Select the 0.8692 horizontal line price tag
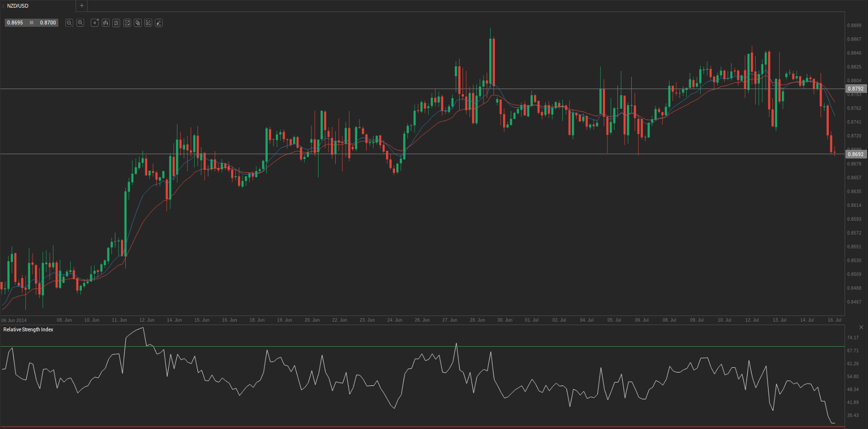Image resolution: width=868 pixels, height=429 pixels. point(856,154)
